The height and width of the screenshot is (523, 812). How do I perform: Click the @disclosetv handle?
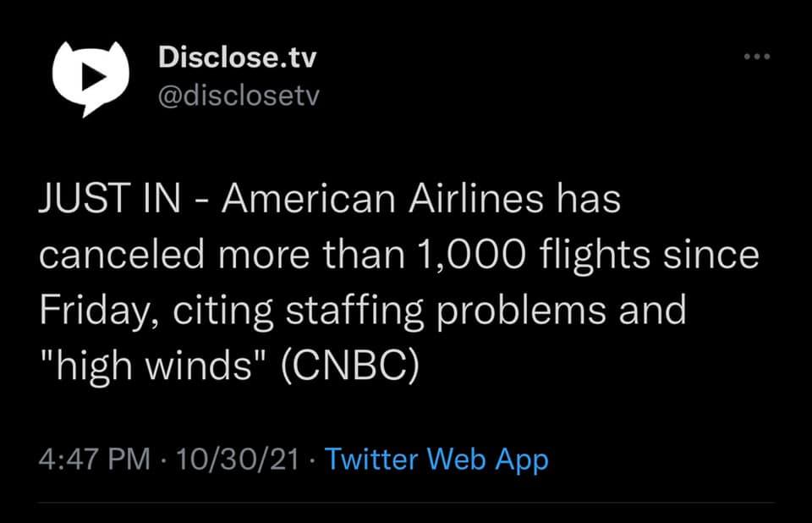(239, 98)
